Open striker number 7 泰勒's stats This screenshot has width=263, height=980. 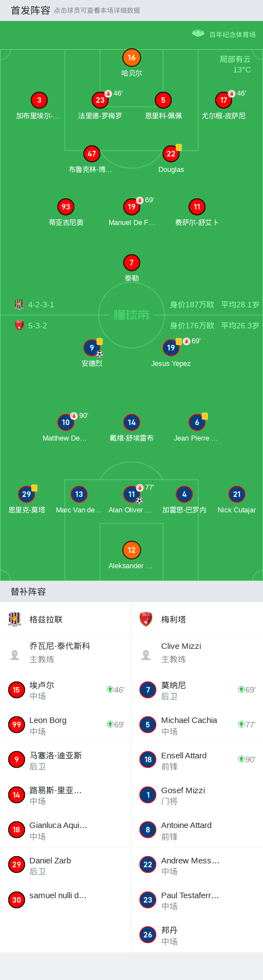coord(131,263)
